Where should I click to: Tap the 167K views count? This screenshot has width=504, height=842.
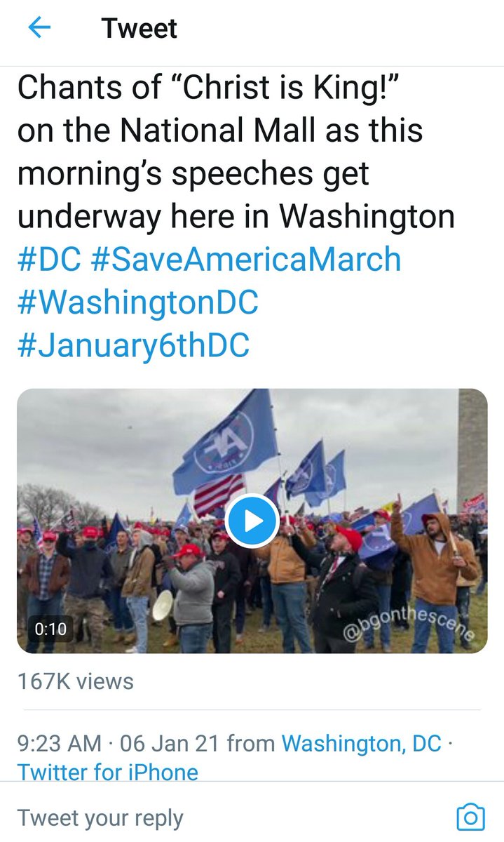tap(75, 680)
